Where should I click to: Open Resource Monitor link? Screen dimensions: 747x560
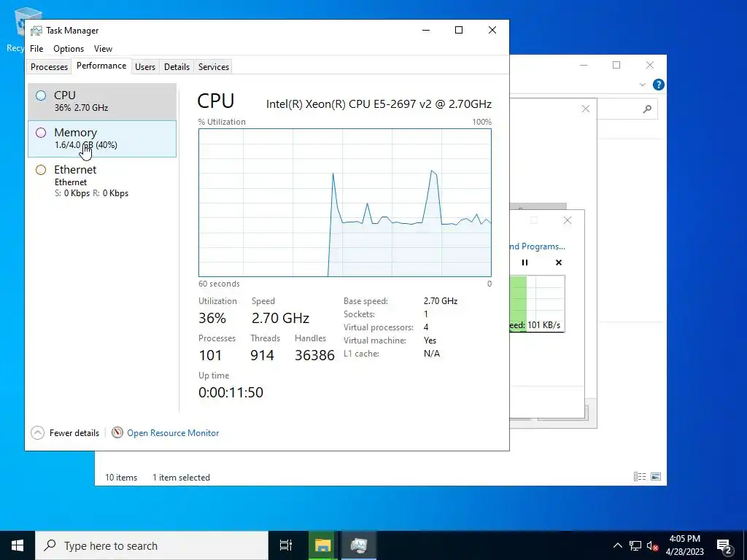pos(173,433)
